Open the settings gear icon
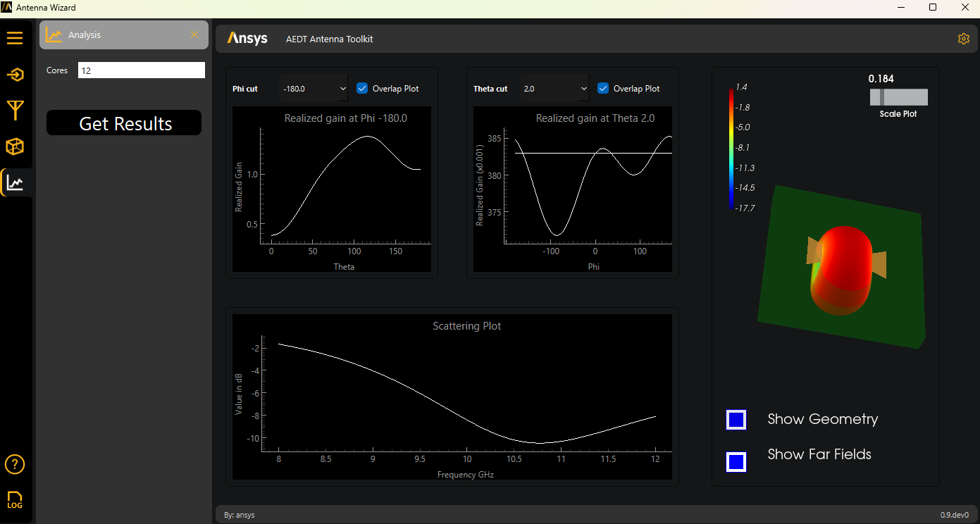This screenshot has height=524, width=980. pyautogui.click(x=964, y=39)
